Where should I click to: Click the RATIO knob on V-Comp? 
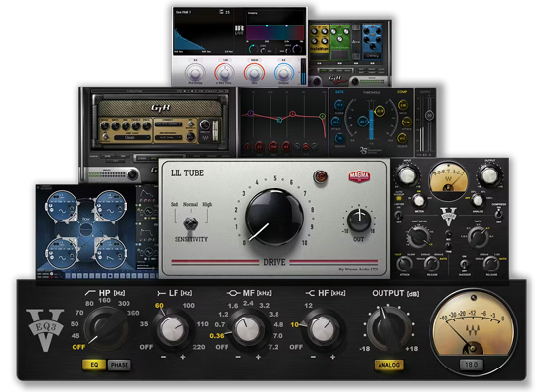point(479,237)
